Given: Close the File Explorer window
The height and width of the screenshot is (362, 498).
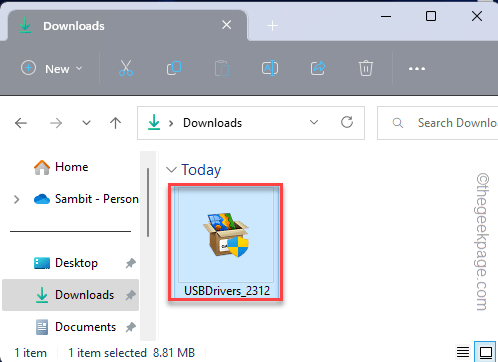Looking at the screenshot, I should 477,16.
